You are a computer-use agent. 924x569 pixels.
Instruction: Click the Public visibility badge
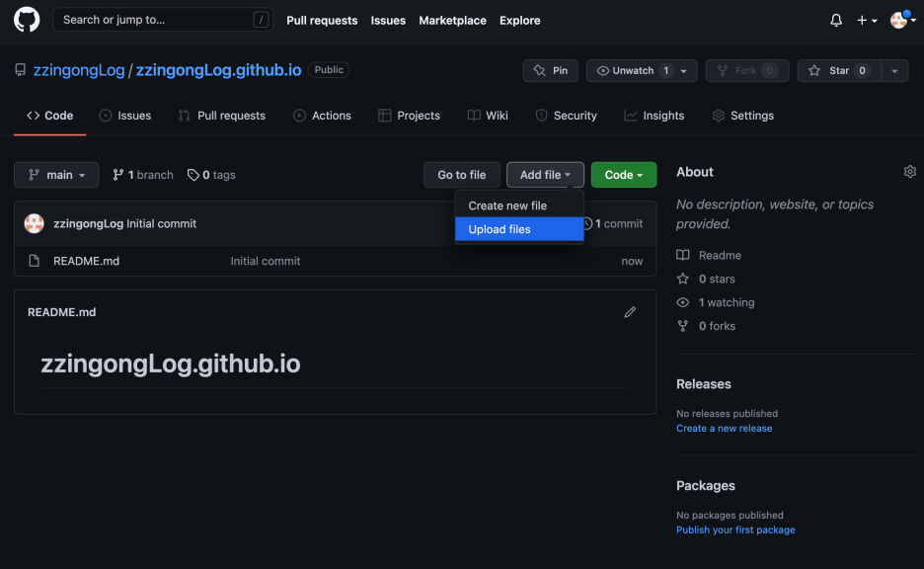pos(328,69)
